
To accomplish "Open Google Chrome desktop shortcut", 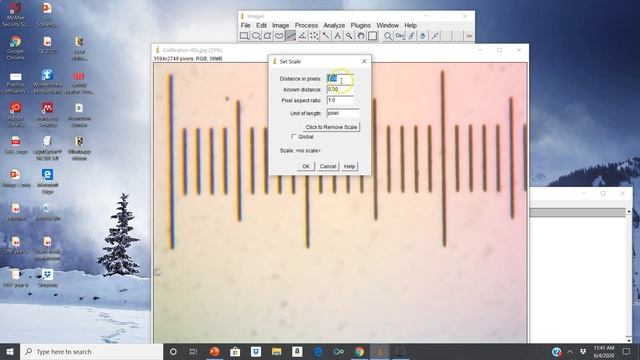I will (16, 48).
